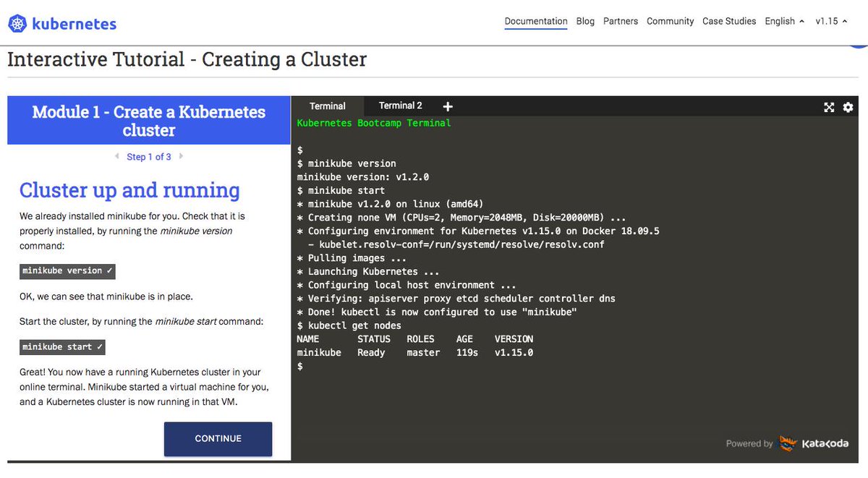This screenshot has width=868, height=478.
Task: Open the Documentation menu item
Action: (536, 21)
